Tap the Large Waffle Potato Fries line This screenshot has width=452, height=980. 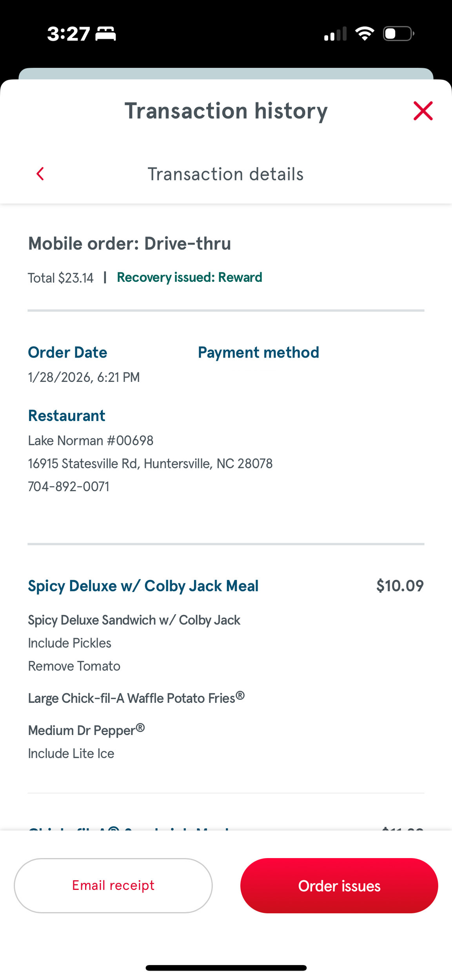pos(136,698)
